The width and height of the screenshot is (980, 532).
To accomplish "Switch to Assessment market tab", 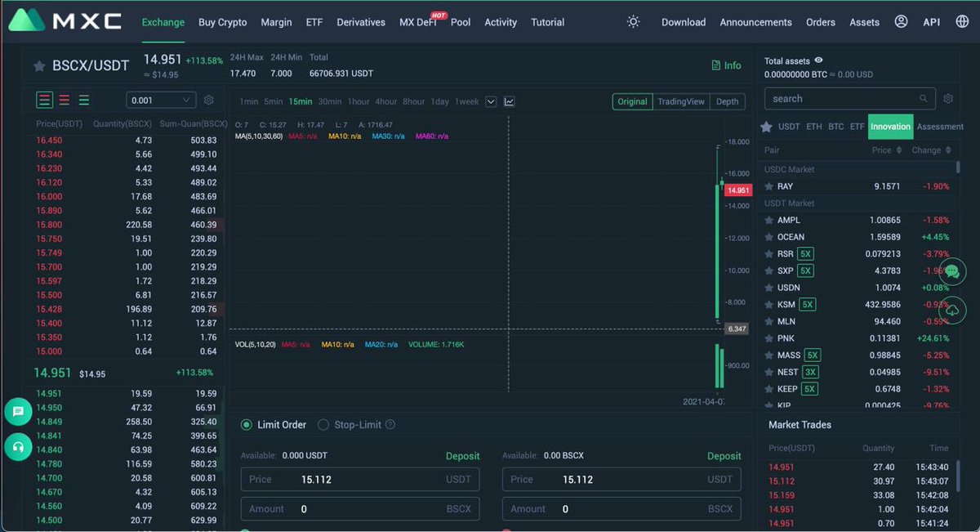I will (940, 127).
